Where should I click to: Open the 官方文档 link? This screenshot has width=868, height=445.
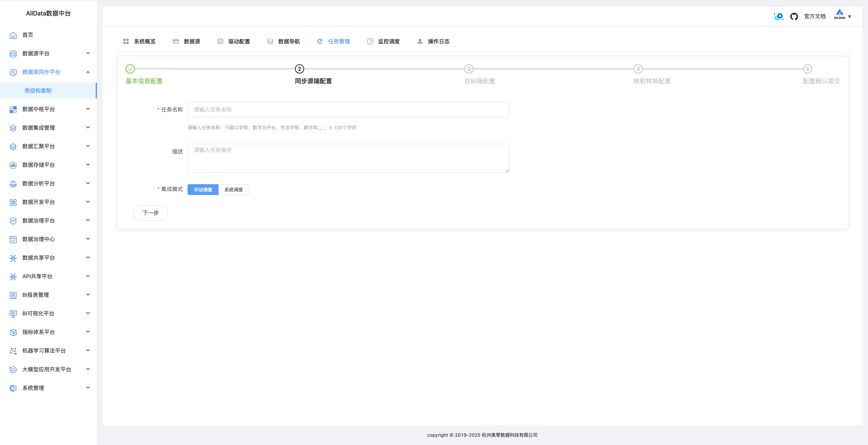coord(814,16)
